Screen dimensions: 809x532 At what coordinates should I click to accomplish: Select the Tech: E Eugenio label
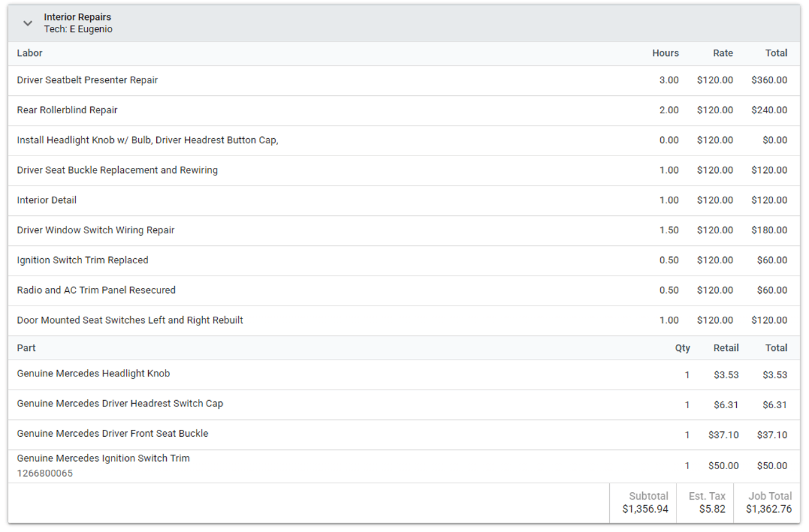coord(78,29)
